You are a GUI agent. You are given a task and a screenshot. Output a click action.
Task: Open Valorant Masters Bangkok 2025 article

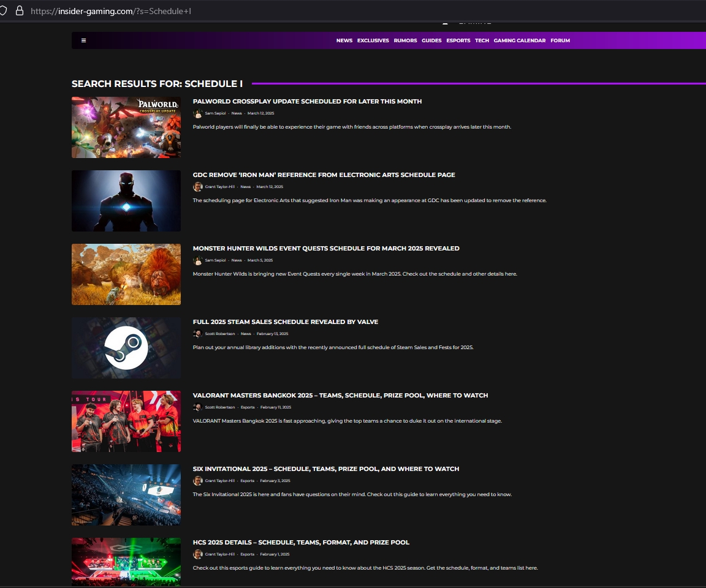pyautogui.click(x=340, y=395)
